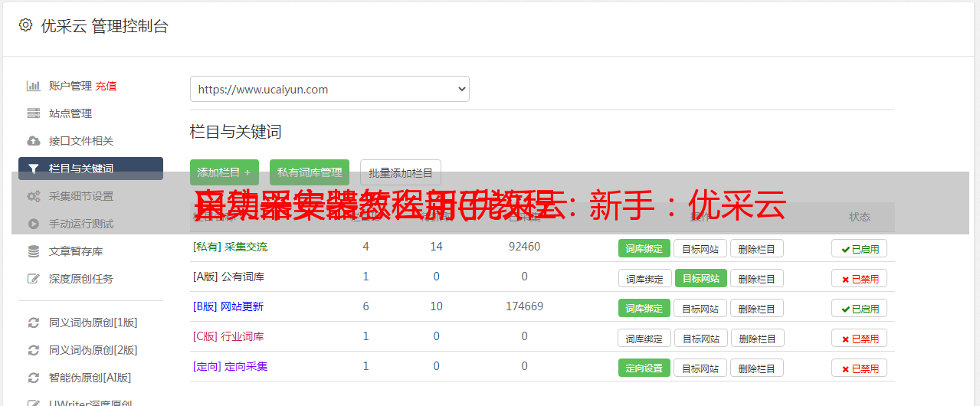Open the [C版] 行业词库 category
980x406 pixels.
[228, 336]
